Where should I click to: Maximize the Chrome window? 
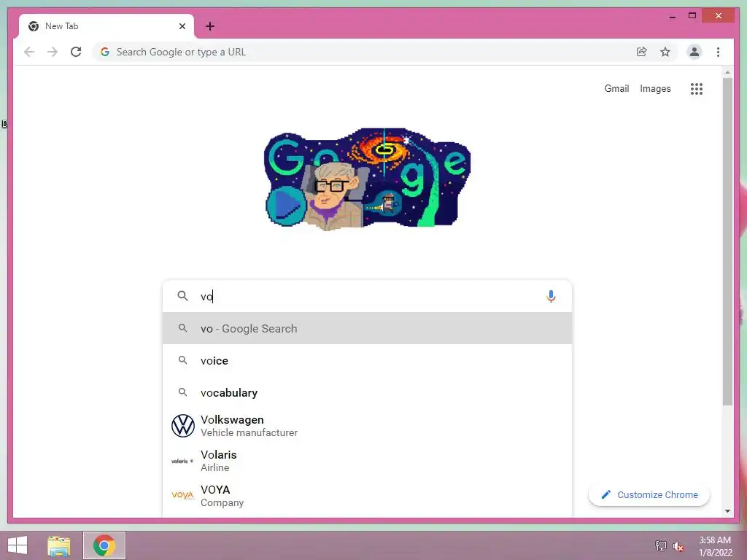tap(692, 16)
